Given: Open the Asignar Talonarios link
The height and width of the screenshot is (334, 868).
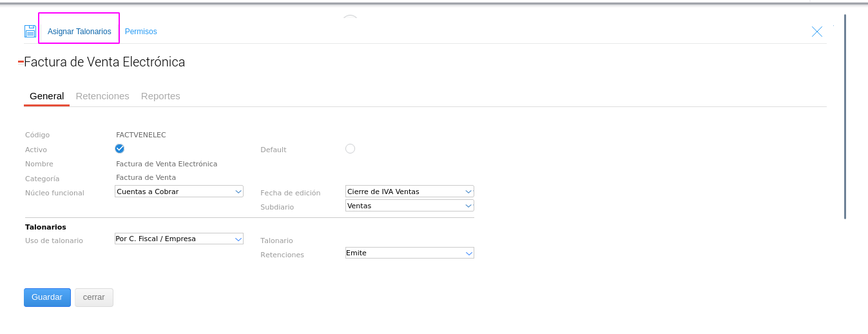Looking at the screenshot, I should (x=79, y=32).
